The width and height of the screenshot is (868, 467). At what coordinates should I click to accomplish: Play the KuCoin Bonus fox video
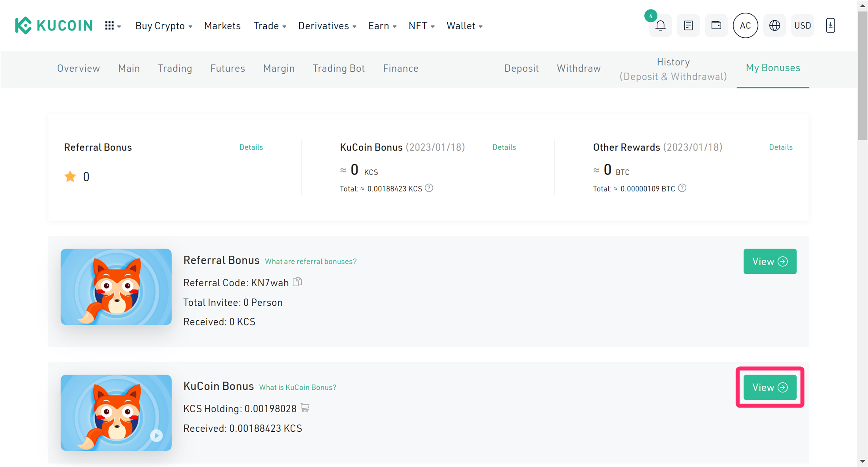tap(157, 436)
